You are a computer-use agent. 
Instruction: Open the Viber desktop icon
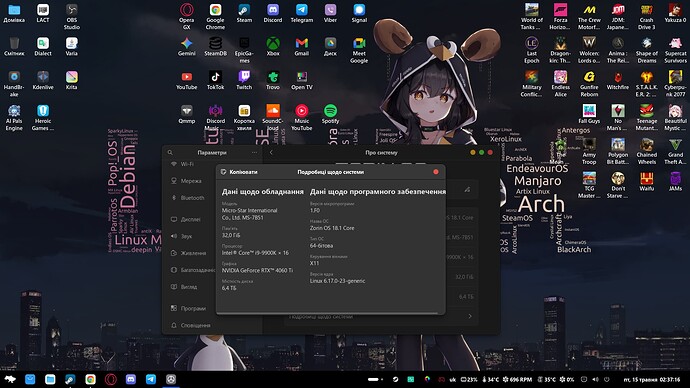pos(330,13)
